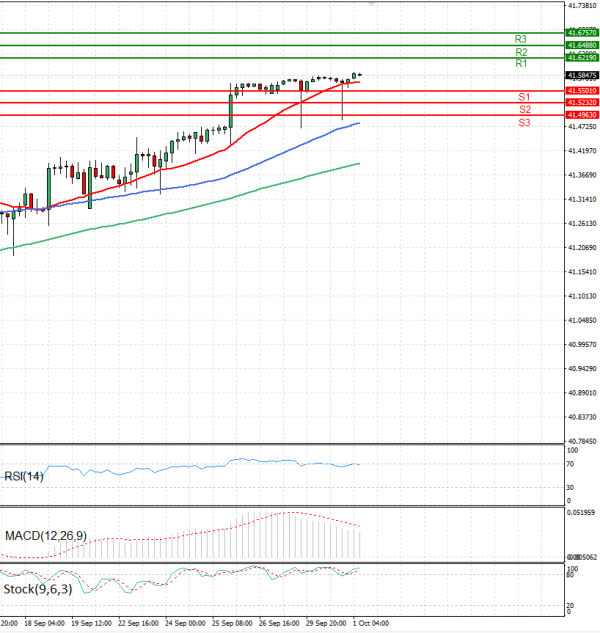Click the MACD value 0.051959 on scale

point(581,512)
